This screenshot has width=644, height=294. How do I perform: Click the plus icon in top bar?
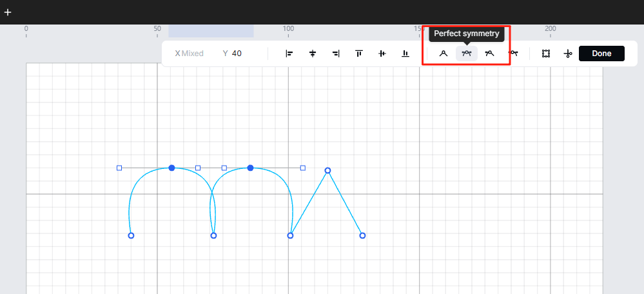[x=8, y=12]
